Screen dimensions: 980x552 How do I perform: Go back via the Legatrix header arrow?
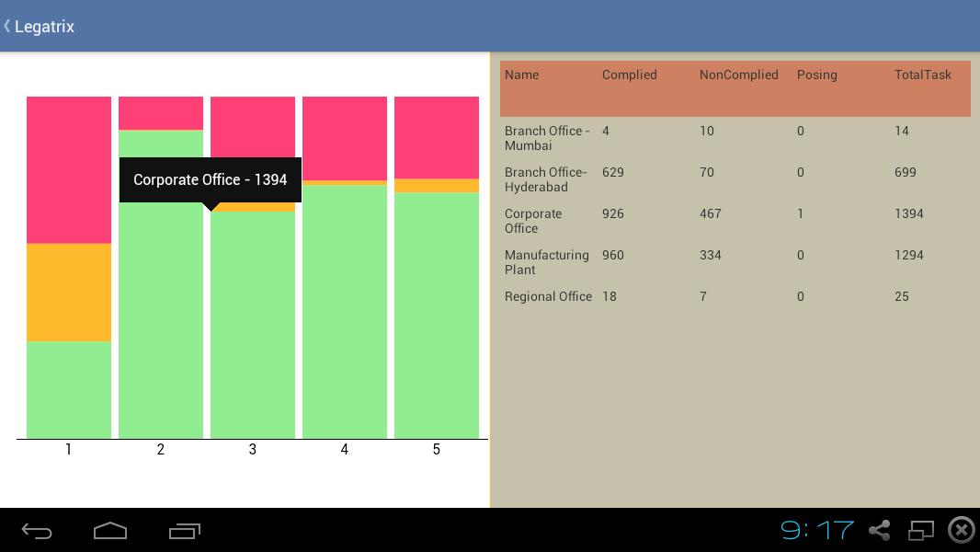point(6,27)
